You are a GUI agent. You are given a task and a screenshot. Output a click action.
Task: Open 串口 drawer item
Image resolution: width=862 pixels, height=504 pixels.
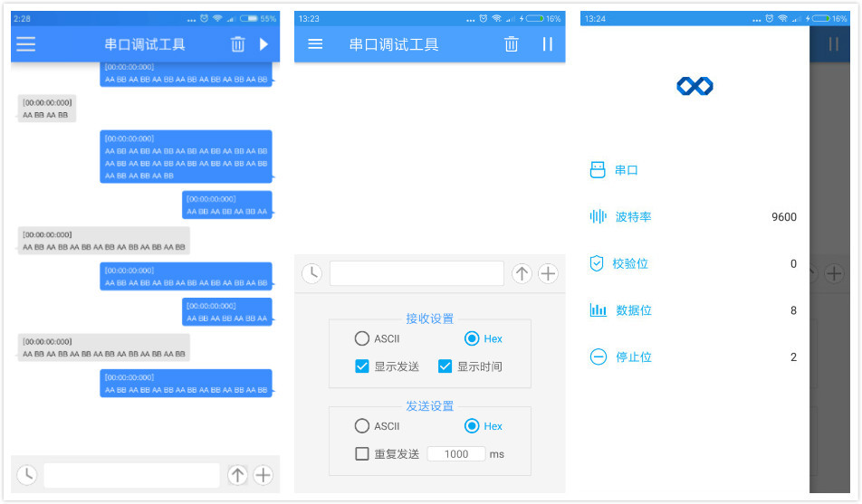(694, 170)
